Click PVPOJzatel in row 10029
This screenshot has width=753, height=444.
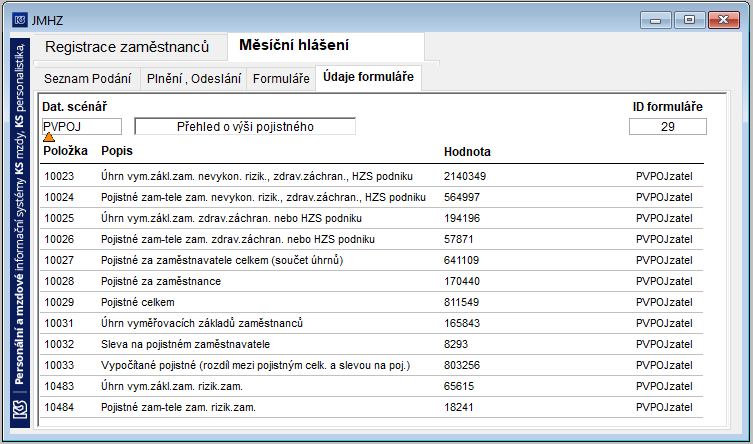[x=664, y=302]
